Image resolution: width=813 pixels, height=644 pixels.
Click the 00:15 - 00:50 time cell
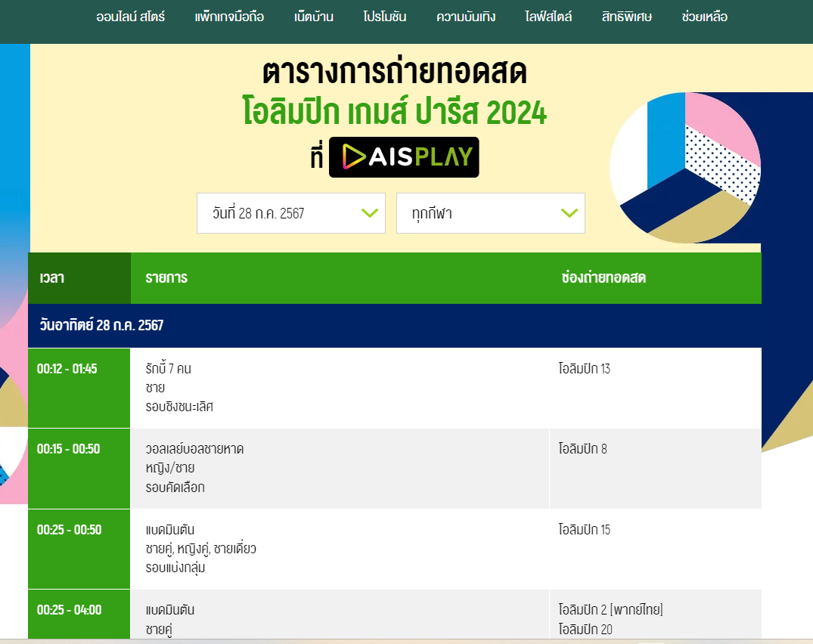tap(79, 469)
